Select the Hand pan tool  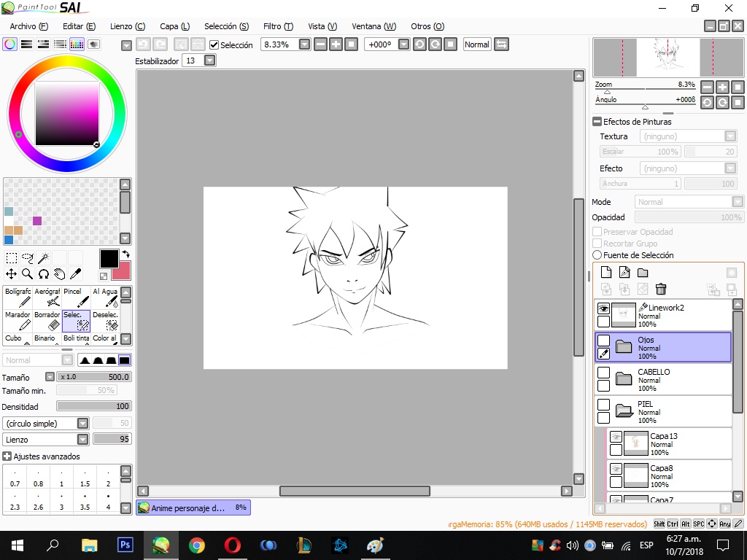pos(59,274)
